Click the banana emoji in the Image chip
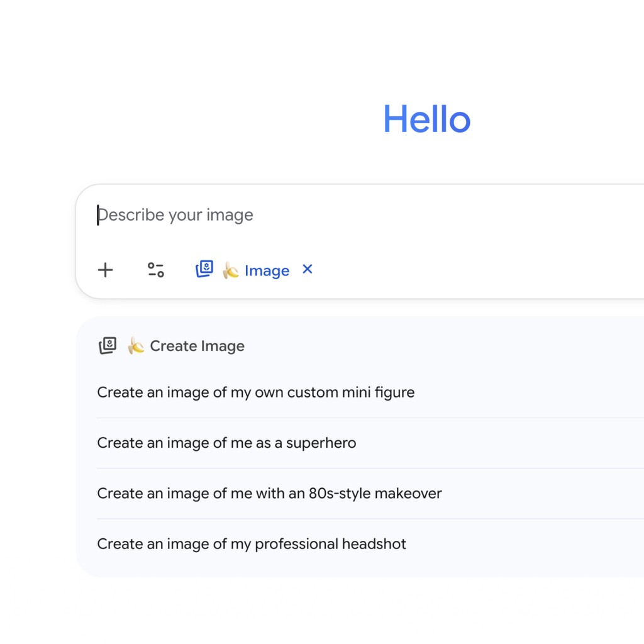Viewport: 644px width, 644px height. (231, 270)
